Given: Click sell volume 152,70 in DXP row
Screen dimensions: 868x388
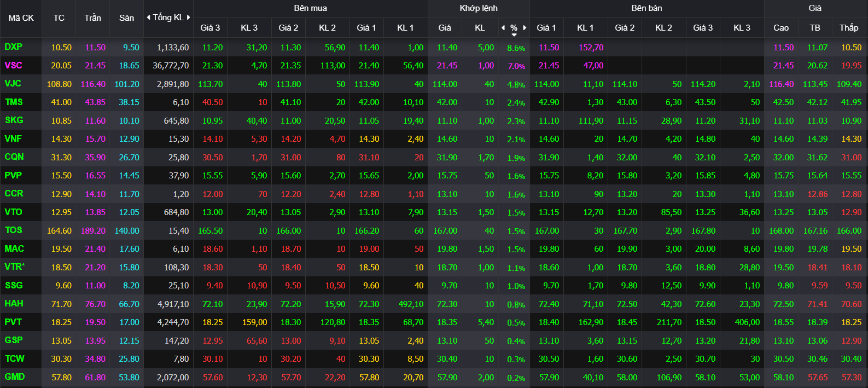Looking at the screenshot, I should point(591,48).
